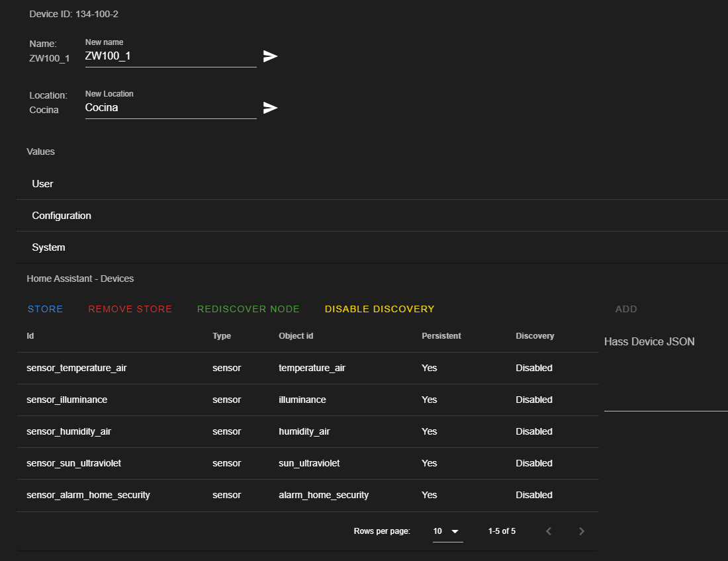728x561 pixels.
Task: Expand the System values panel
Action: coord(372,247)
